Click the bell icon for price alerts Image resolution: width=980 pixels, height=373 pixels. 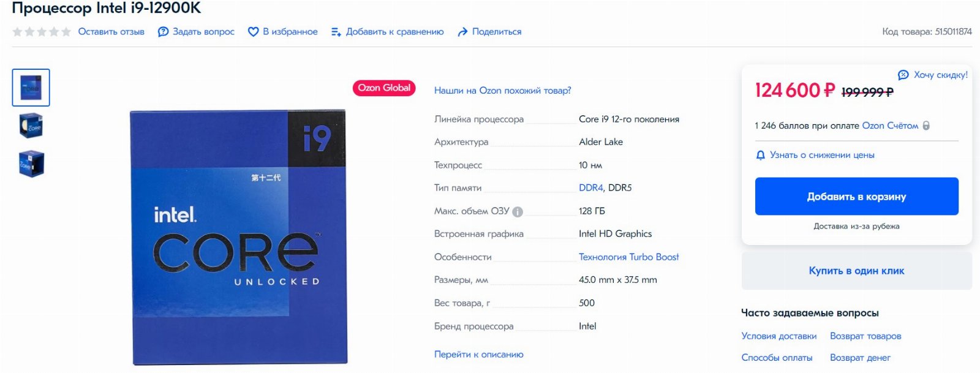point(761,156)
